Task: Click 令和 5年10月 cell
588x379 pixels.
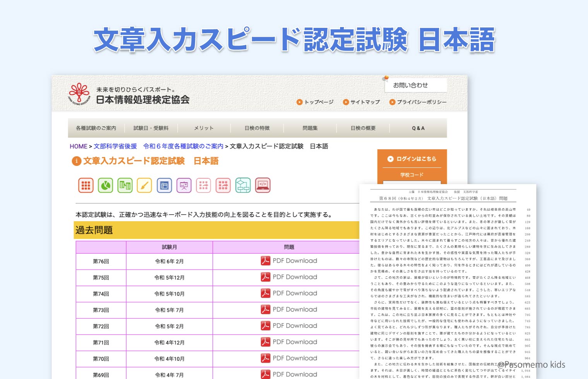Action: (x=169, y=294)
